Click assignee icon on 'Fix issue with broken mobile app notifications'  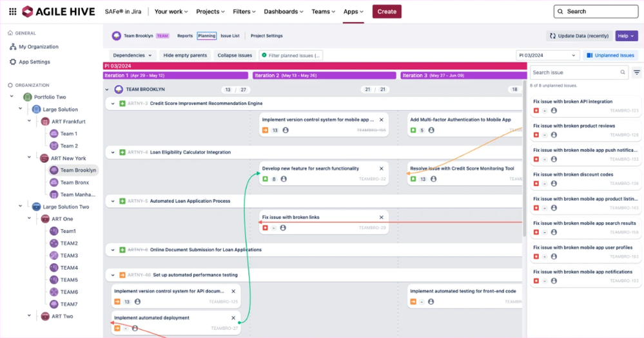click(554, 281)
